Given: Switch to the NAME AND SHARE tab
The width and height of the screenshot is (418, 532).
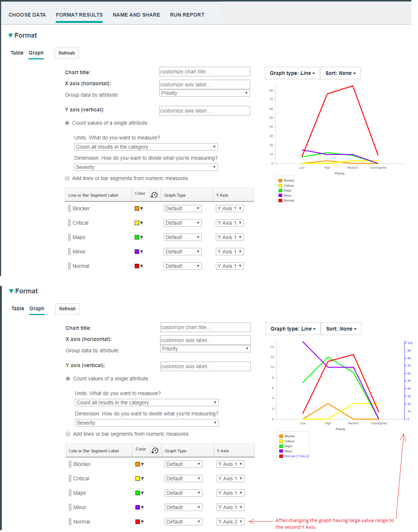Looking at the screenshot, I should pyautogui.click(x=136, y=15).
